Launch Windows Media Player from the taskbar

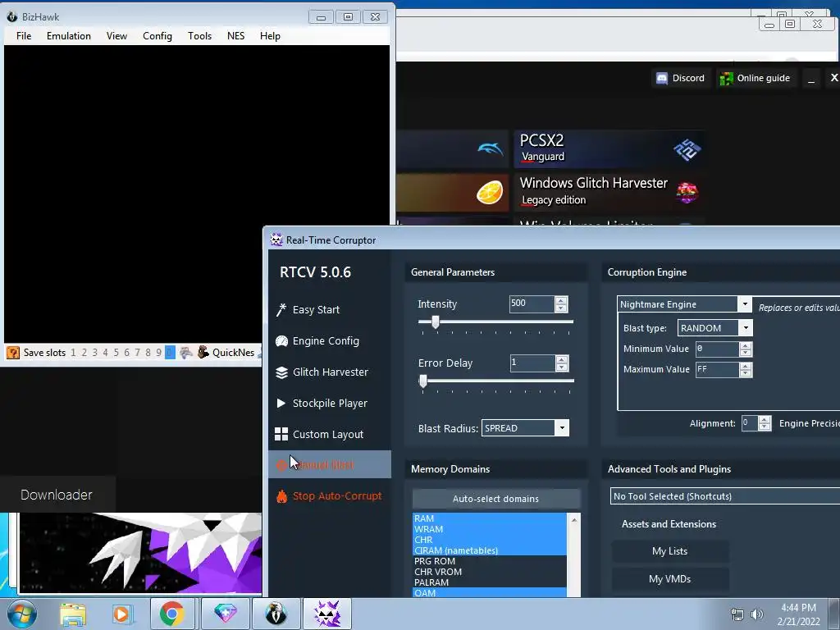[x=121, y=614]
